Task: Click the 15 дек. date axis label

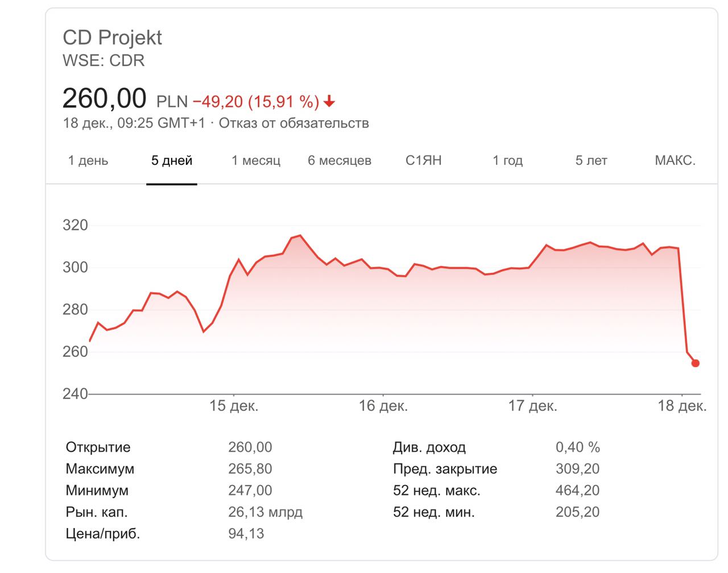Action: [234, 406]
